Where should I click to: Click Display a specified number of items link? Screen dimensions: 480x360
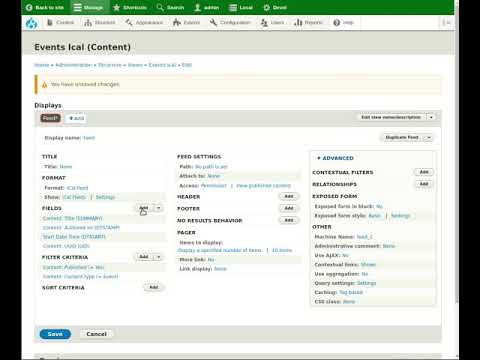pos(220,250)
